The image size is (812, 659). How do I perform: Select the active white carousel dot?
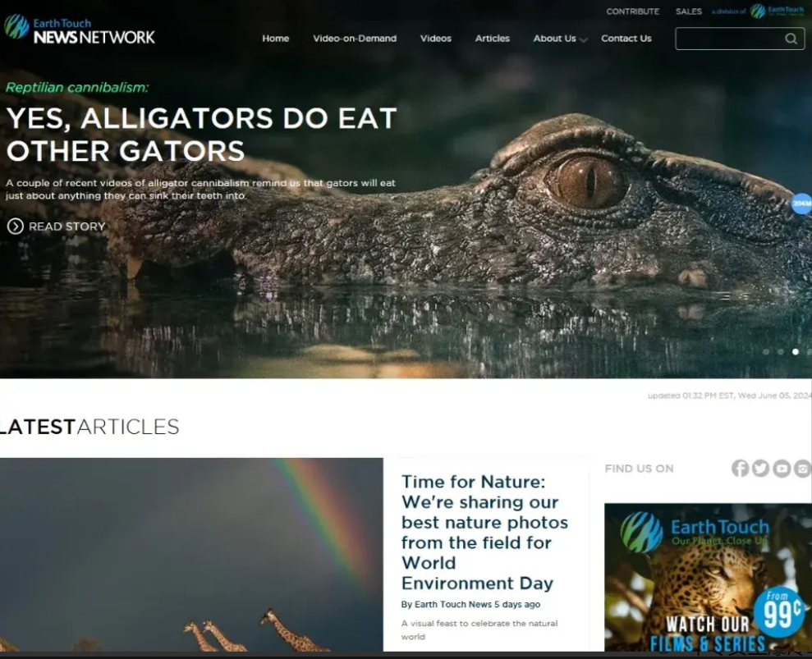coord(795,351)
